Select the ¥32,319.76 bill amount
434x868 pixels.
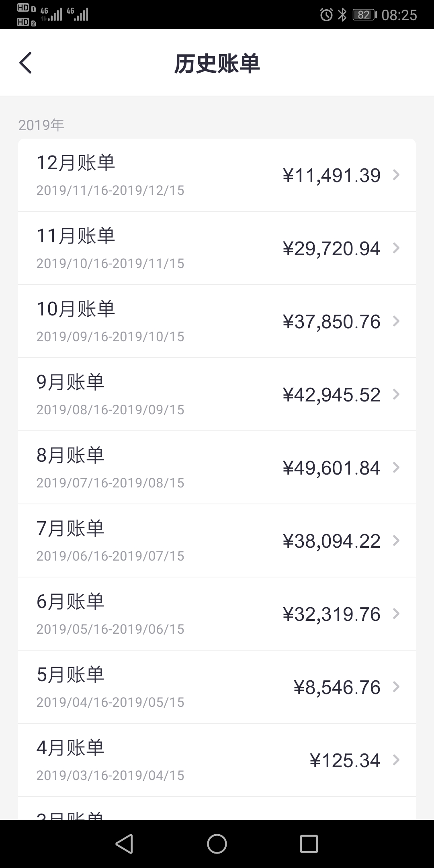tap(332, 614)
